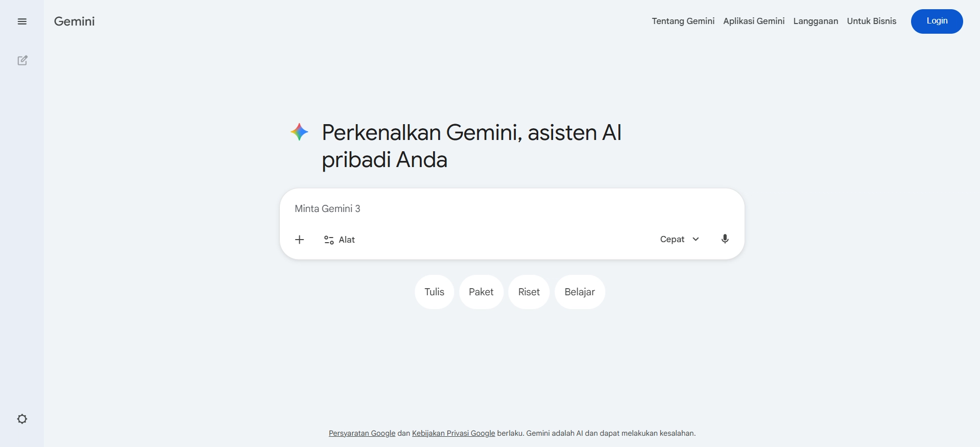Click the Minta Gemini 3 input field
Screen dimensions: 980x447
(x=460, y=208)
